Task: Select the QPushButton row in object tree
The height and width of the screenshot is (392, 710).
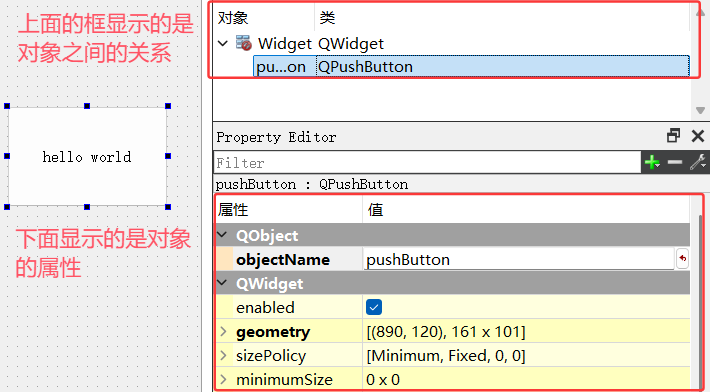Action: (x=471, y=67)
